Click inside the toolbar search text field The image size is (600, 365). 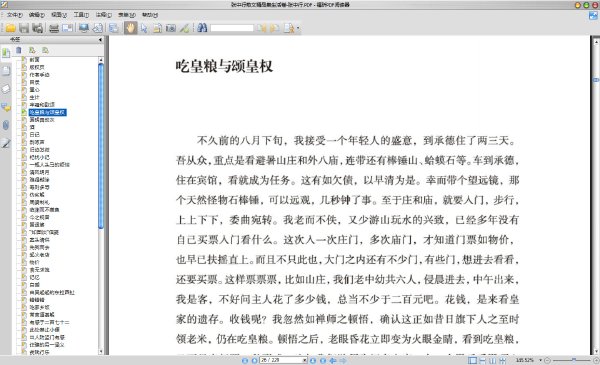click(x=232, y=28)
